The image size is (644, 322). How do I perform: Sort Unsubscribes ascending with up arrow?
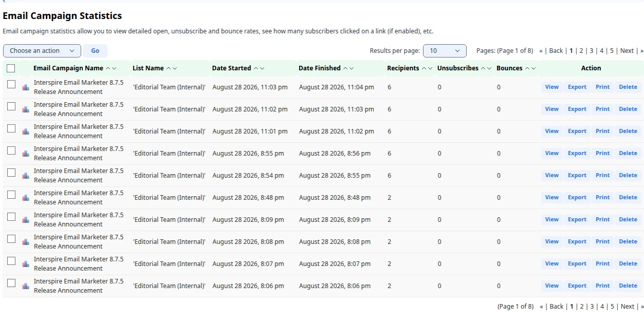click(x=483, y=68)
